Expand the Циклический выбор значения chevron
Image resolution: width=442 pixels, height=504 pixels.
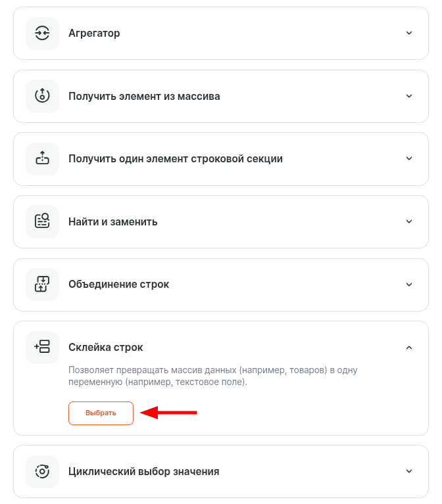point(409,471)
